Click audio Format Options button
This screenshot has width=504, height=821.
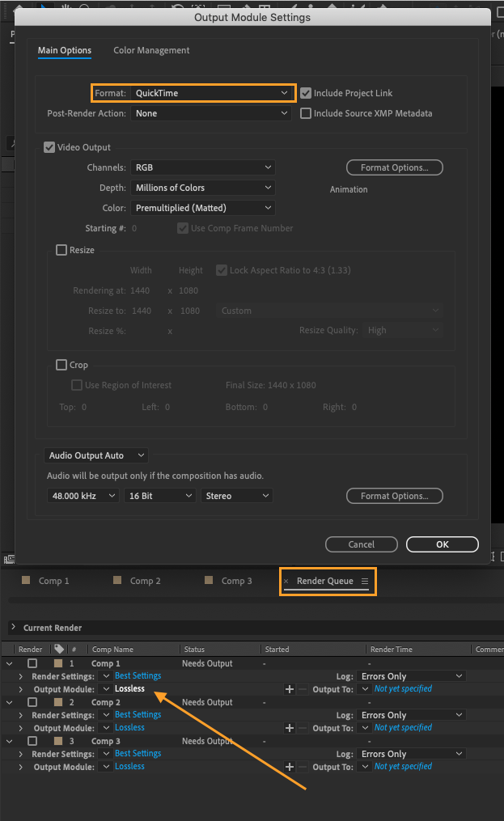coord(395,496)
